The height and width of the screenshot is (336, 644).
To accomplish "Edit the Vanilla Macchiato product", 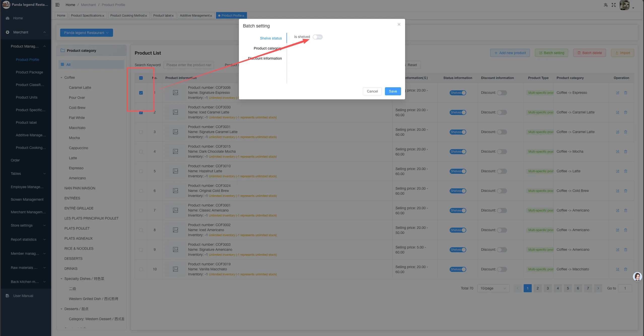I will coord(618,269).
